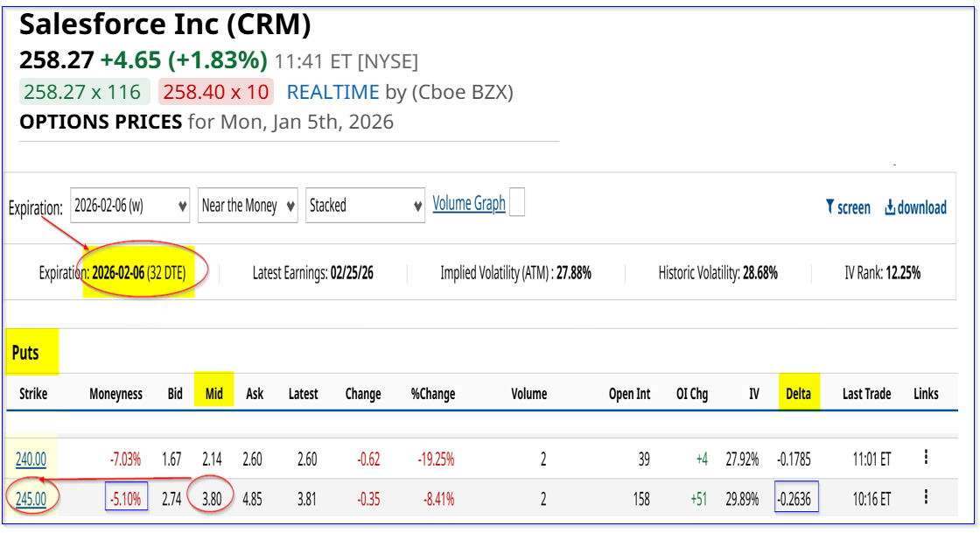Open the 245.00 strike link
The height and width of the screenshot is (533, 980).
pyautogui.click(x=31, y=499)
